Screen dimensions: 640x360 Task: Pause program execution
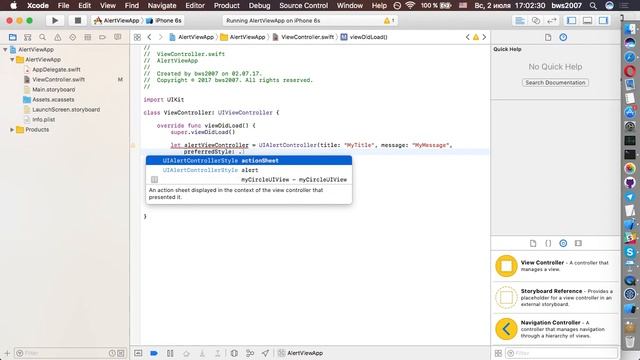click(x=170, y=353)
